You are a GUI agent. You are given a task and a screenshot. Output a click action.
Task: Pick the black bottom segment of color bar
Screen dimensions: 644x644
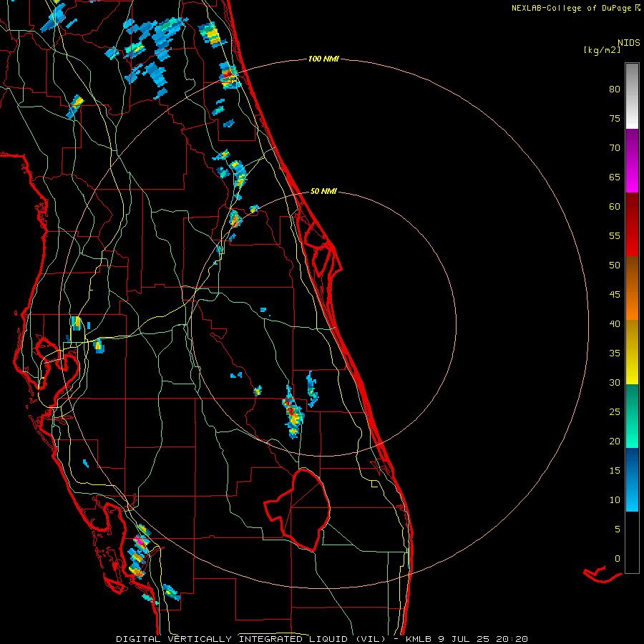(x=632, y=542)
